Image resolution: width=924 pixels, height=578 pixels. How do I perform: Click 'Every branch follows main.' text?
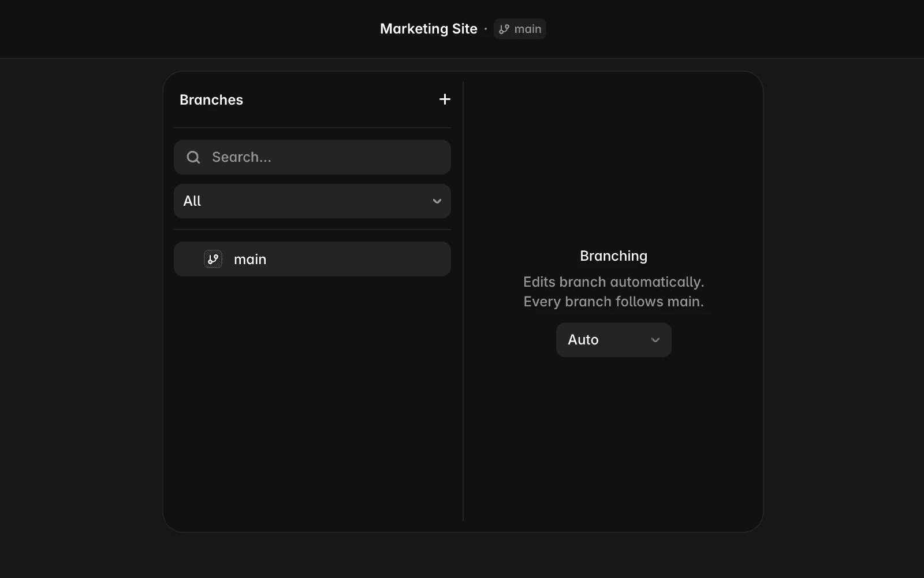(614, 302)
